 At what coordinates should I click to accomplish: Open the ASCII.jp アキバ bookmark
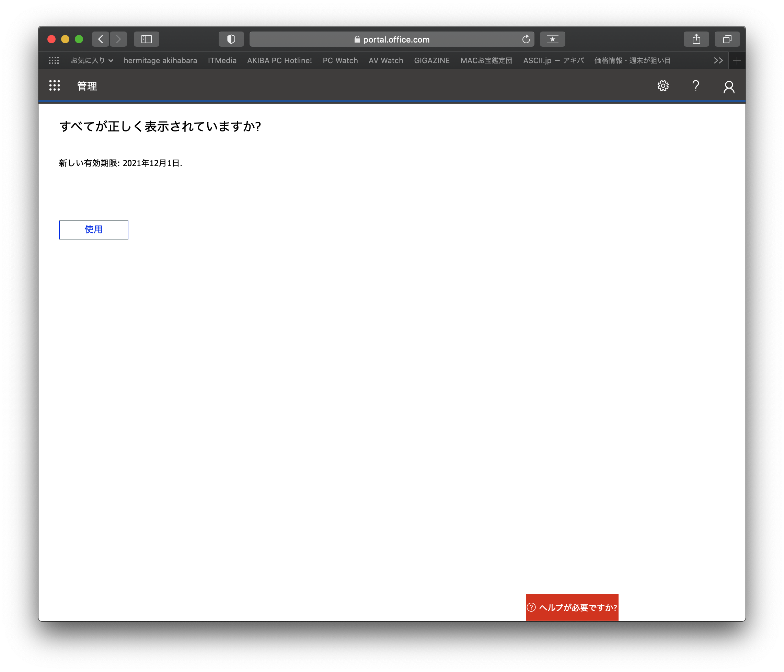click(554, 60)
